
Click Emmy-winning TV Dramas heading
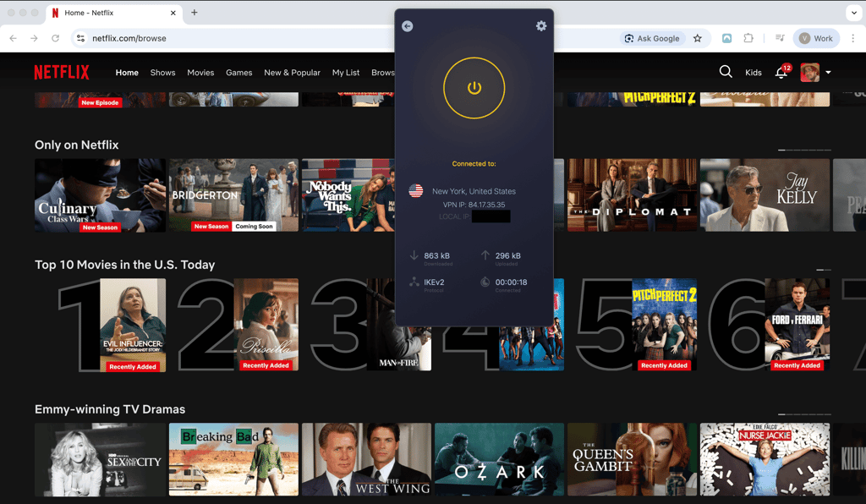(110, 409)
